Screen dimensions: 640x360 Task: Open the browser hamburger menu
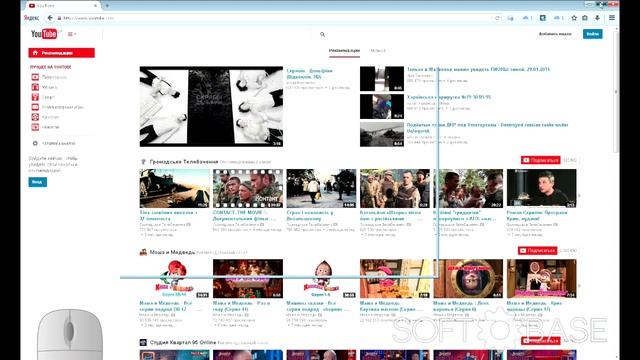click(x=611, y=18)
